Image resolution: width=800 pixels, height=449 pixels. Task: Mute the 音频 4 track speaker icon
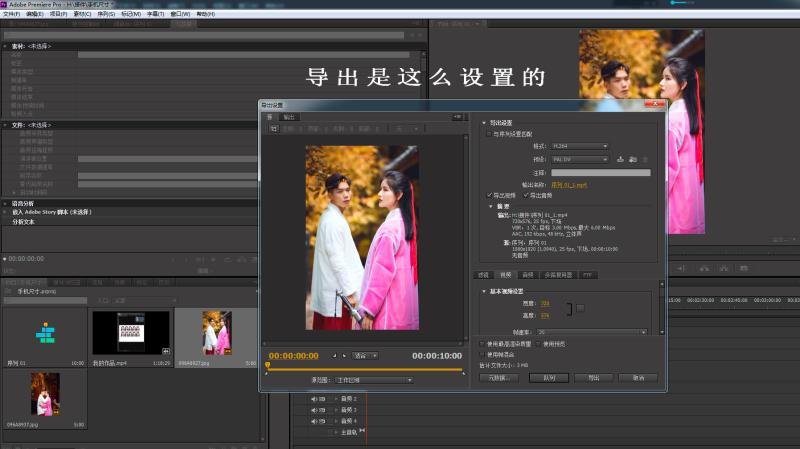[314, 421]
